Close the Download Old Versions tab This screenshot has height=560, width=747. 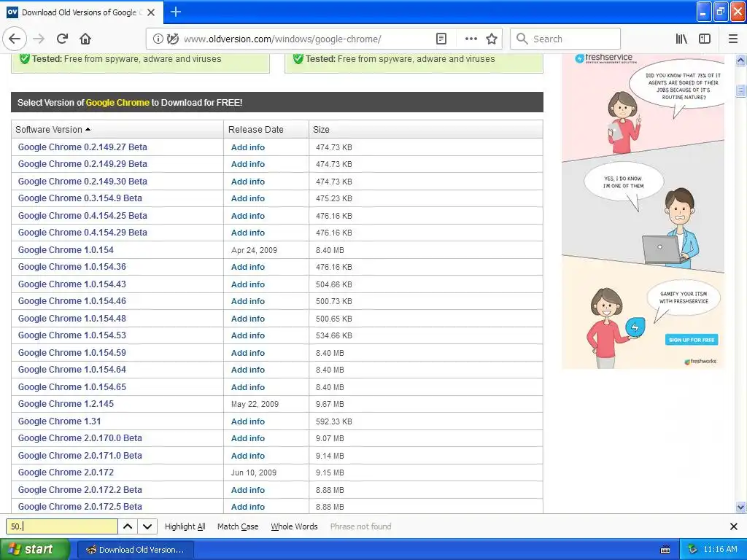[x=151, y=12]
